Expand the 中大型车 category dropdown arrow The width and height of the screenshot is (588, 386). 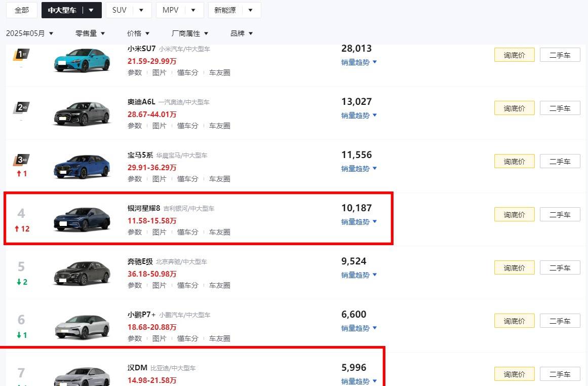91,10
